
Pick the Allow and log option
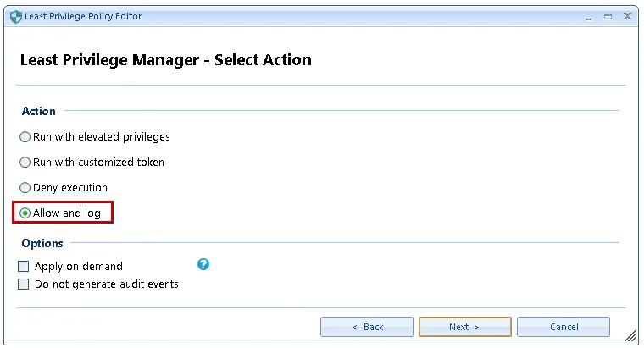point(25,213)
